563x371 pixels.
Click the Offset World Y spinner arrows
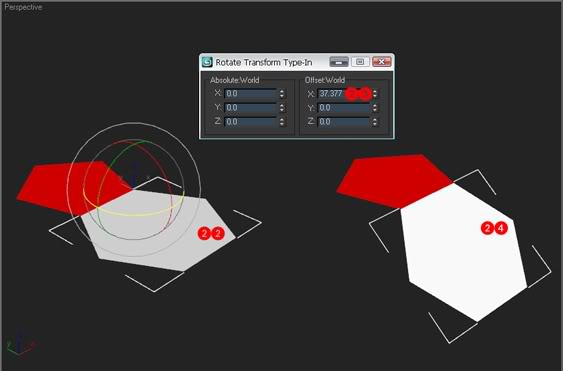pyautogui.click(x=375, y=108)
